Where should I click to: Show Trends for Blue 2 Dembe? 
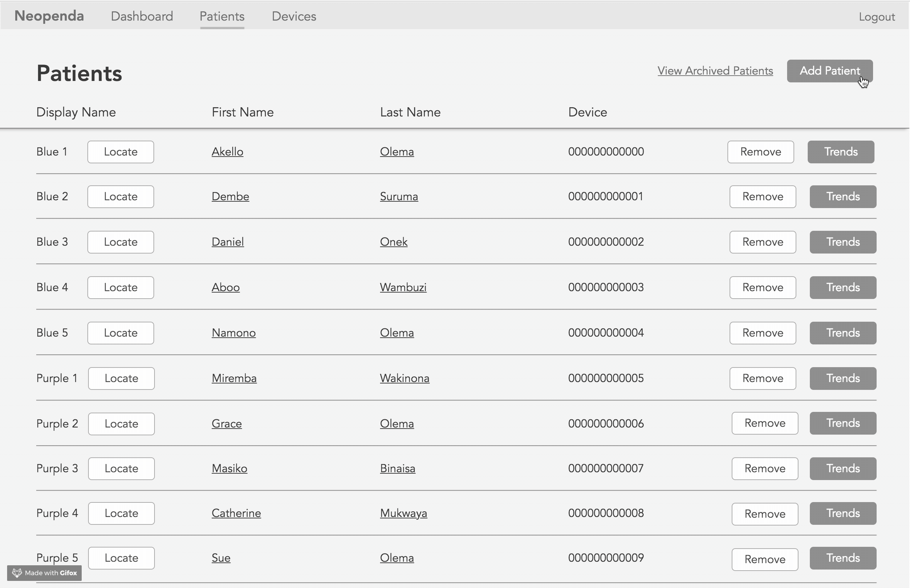pyautogui.click(x=843, y=197)
